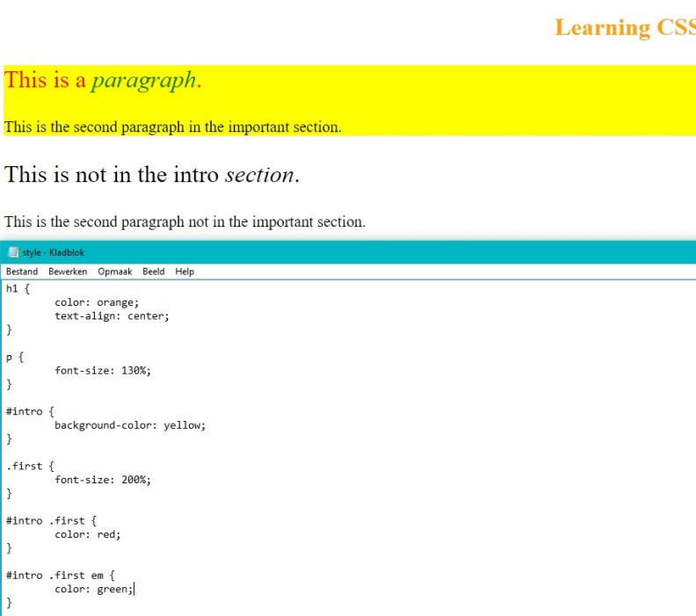Click the 'text-align: center;' line
The height and width of the screenshot is (616, 696).
(x=112, y=316)
